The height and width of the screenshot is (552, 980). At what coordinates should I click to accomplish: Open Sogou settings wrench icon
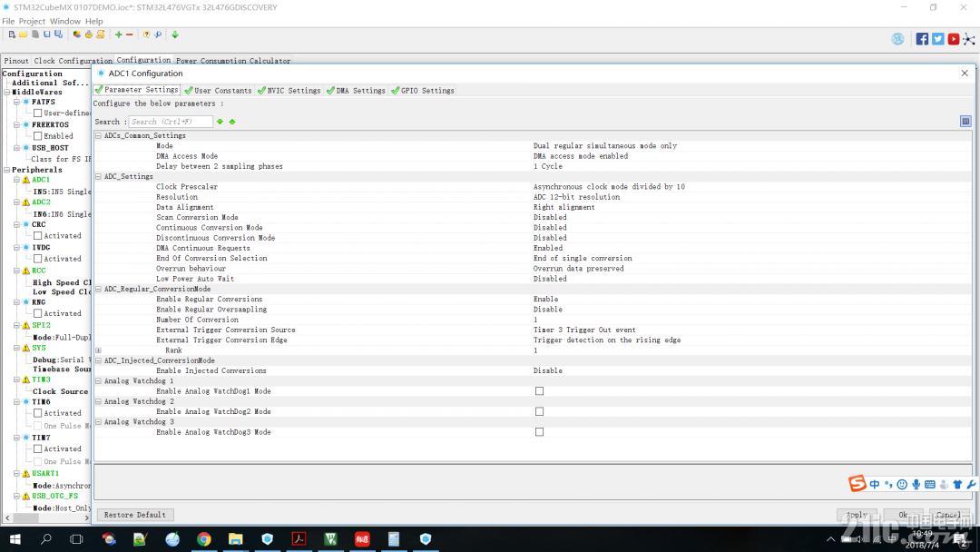(971, 485)
